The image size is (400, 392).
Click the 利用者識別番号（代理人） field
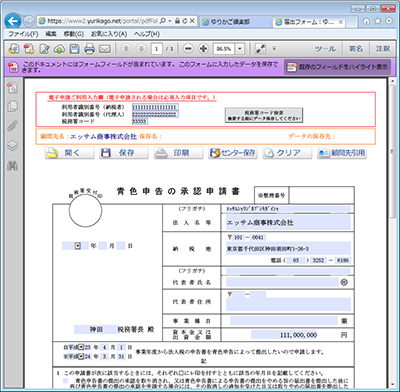155,114
